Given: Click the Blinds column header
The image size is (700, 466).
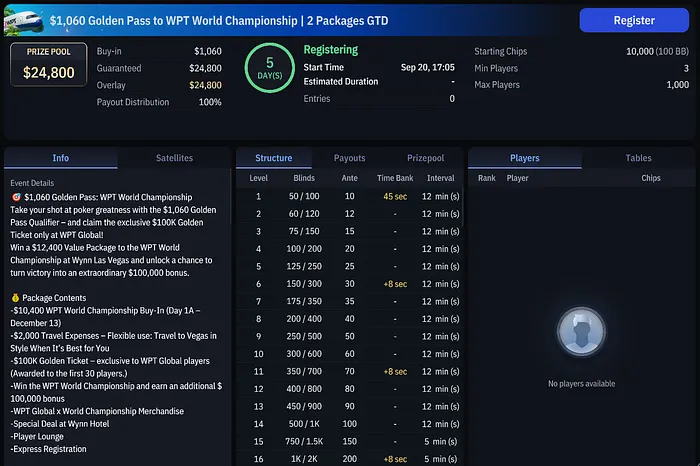Looking at the screenshot, I should click(x=304, y=178).
